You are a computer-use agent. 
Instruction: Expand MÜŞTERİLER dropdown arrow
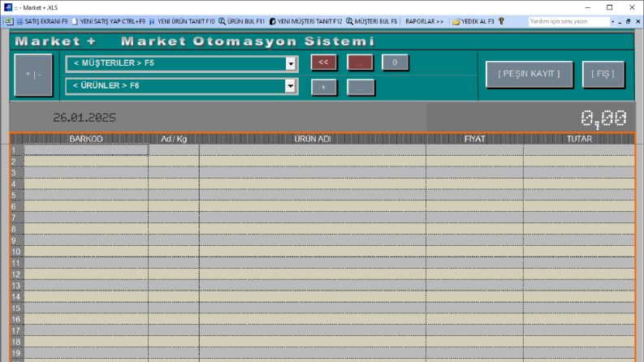point(291,63)
